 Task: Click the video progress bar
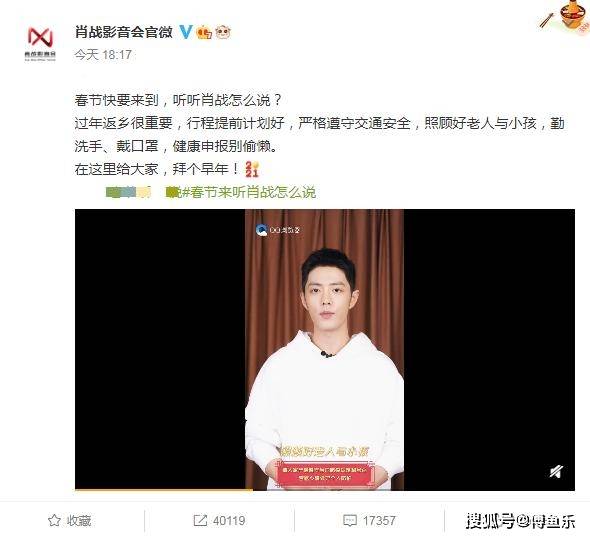click(x=325, y=489)
